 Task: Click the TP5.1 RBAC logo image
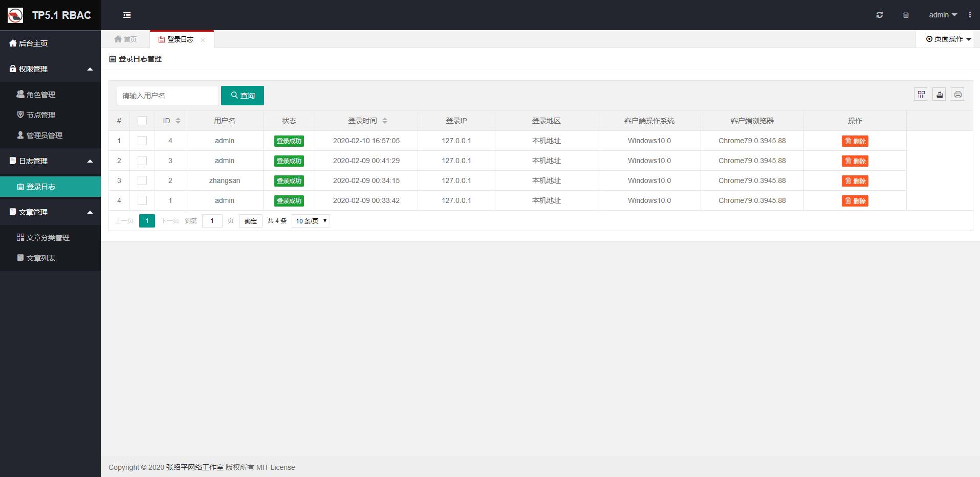point(15,15)
